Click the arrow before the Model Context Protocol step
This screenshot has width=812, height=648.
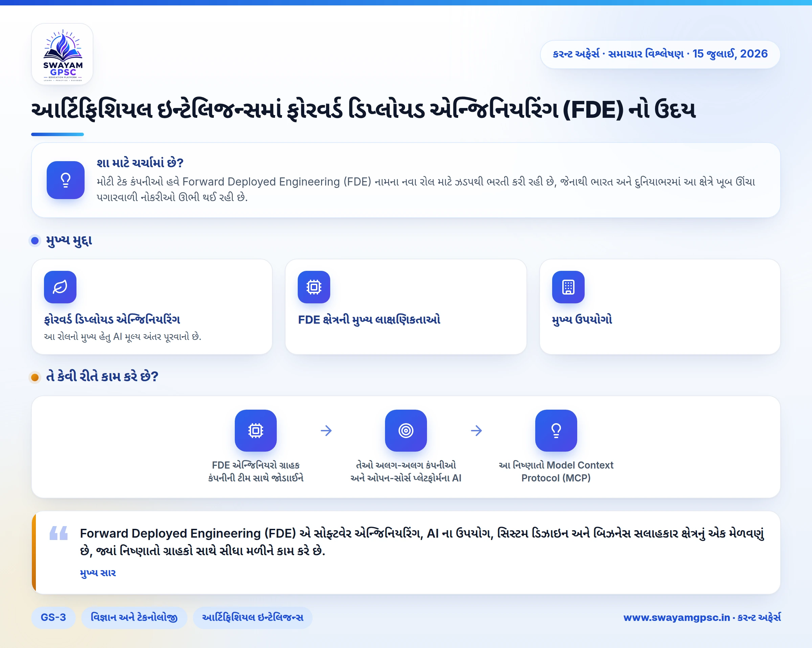[x=476, y=431]
